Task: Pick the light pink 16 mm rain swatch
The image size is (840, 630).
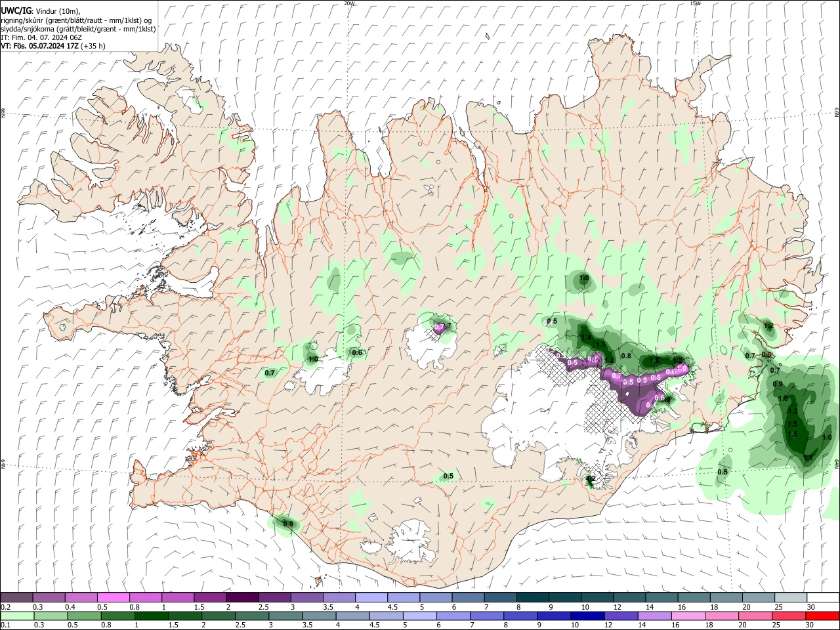Action: (688, 616)
